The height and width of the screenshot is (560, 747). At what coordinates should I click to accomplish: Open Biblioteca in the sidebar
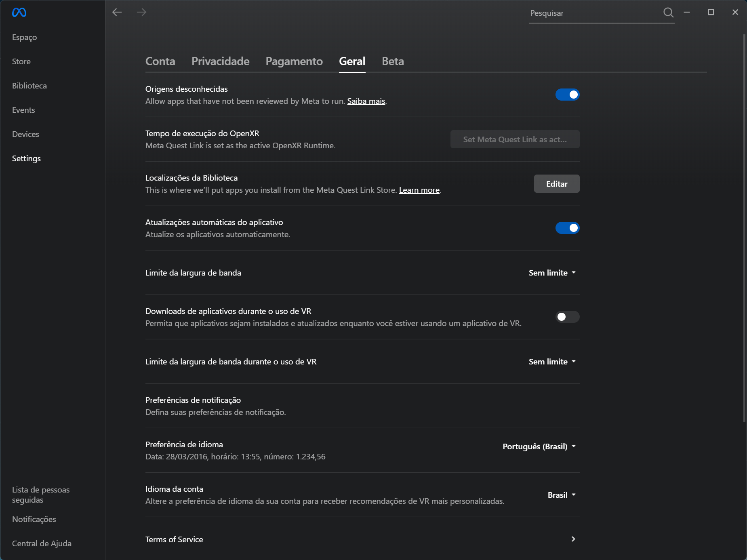point(29,86)
